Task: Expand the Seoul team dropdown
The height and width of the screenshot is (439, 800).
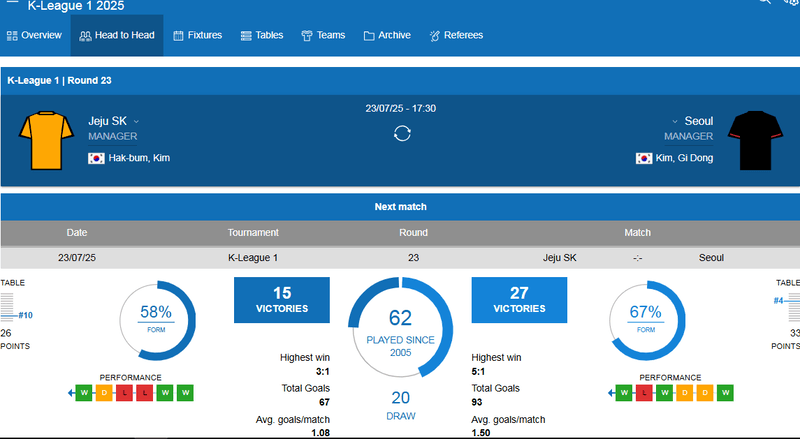Action: pos(674,121)
